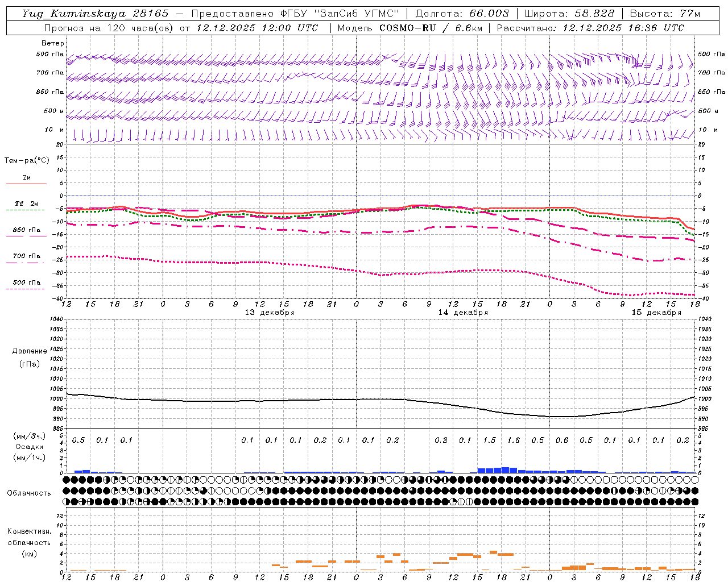Screen dimensions: 728x582
Task: Select the provider text ФГБУ "ЗапСиб УГМС"
Action: pyautogui.click(x=340, y=14)
